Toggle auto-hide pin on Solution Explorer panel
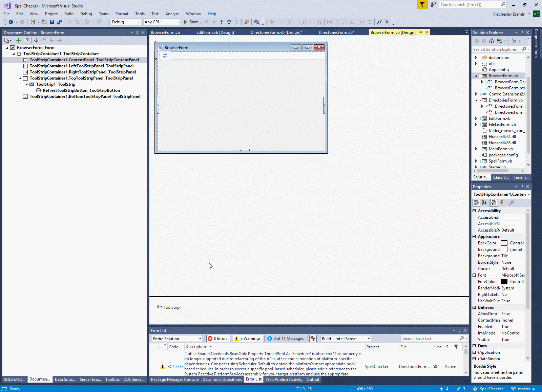542x392 pixels. 522,32
